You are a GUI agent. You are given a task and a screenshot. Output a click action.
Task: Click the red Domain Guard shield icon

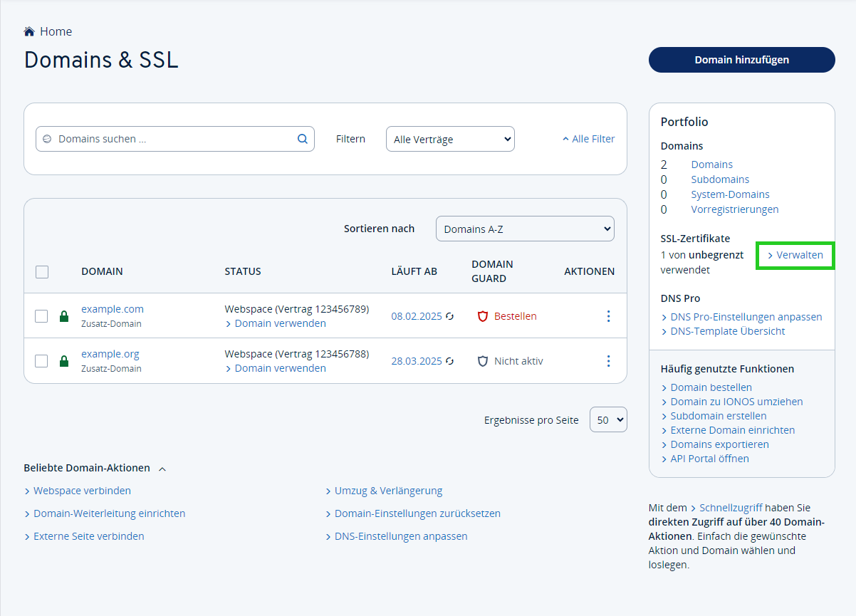point(483,316)
